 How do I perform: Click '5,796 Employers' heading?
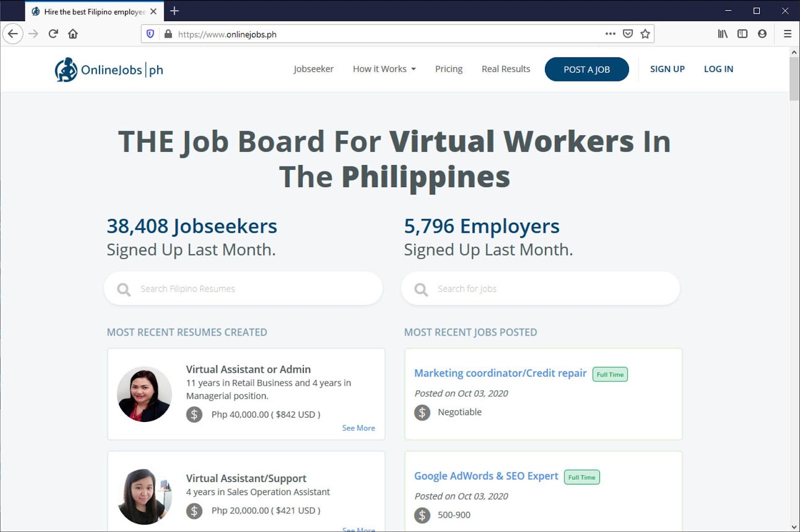(x=481, y=226)
